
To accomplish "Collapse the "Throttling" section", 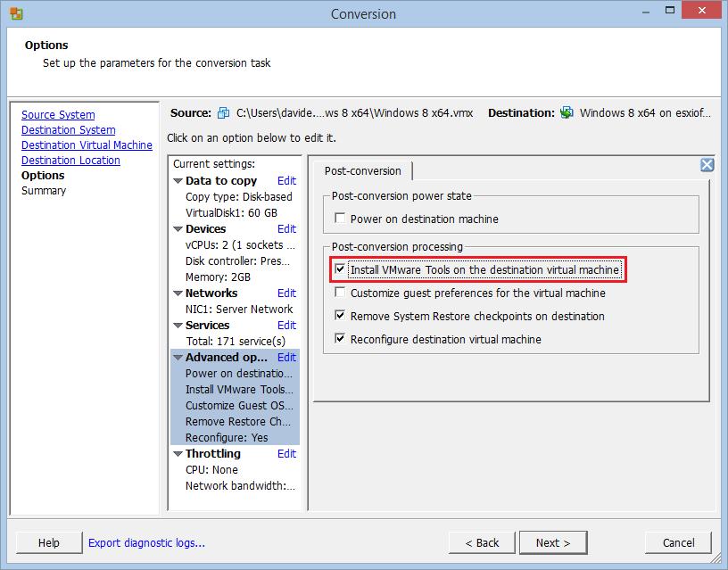I will 178,453.
